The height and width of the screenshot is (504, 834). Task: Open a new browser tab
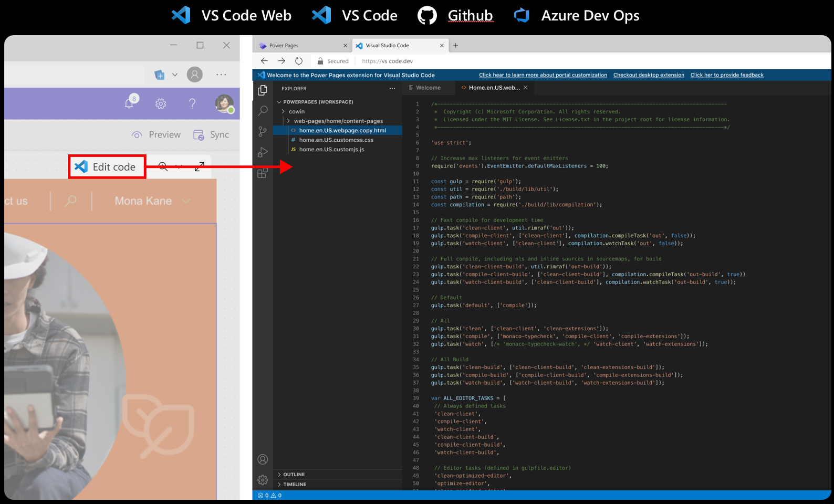(x=455, y=46)
